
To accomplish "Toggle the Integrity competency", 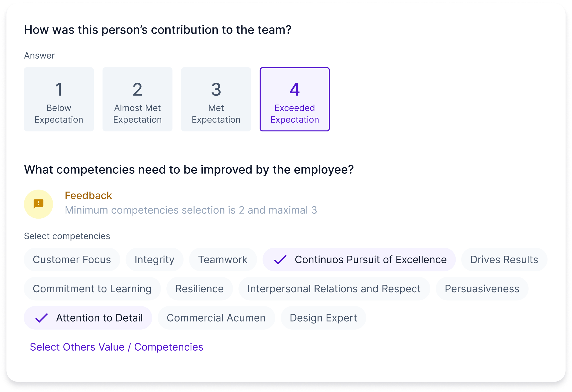I will (154, 259).
